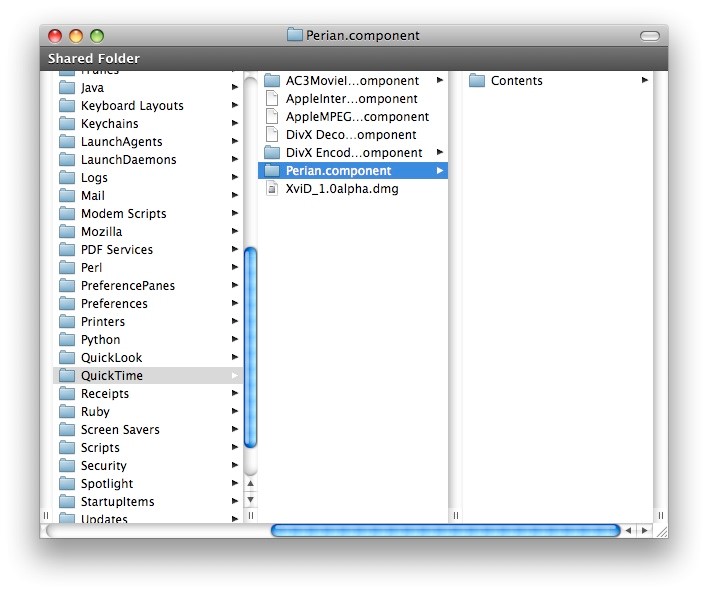Click the Logs folder icon
Viewport: 708px width, 593px height.
coord(67,177)
